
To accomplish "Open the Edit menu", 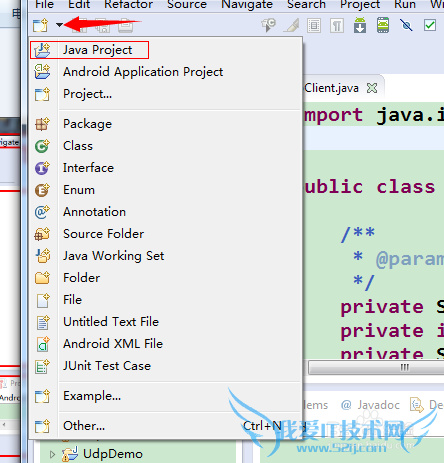I will (79, 4).
